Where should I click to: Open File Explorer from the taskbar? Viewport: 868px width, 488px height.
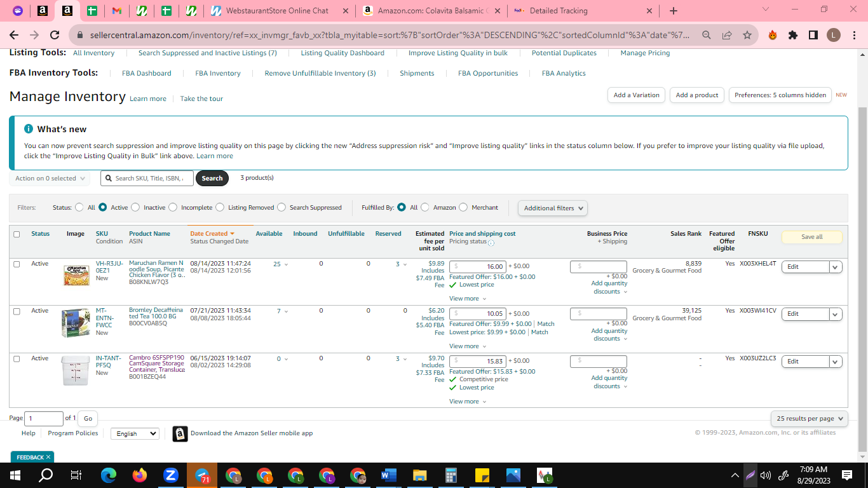(x=419, y=475)
